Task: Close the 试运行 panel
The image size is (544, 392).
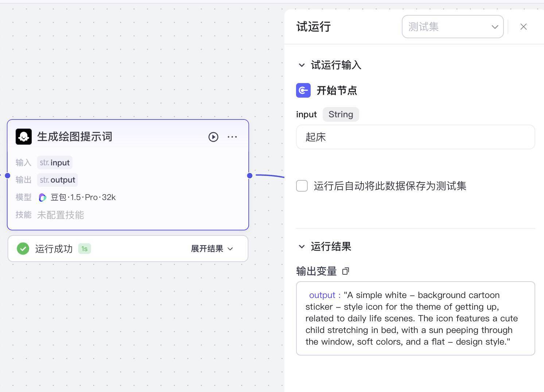Action: [524, 27]
